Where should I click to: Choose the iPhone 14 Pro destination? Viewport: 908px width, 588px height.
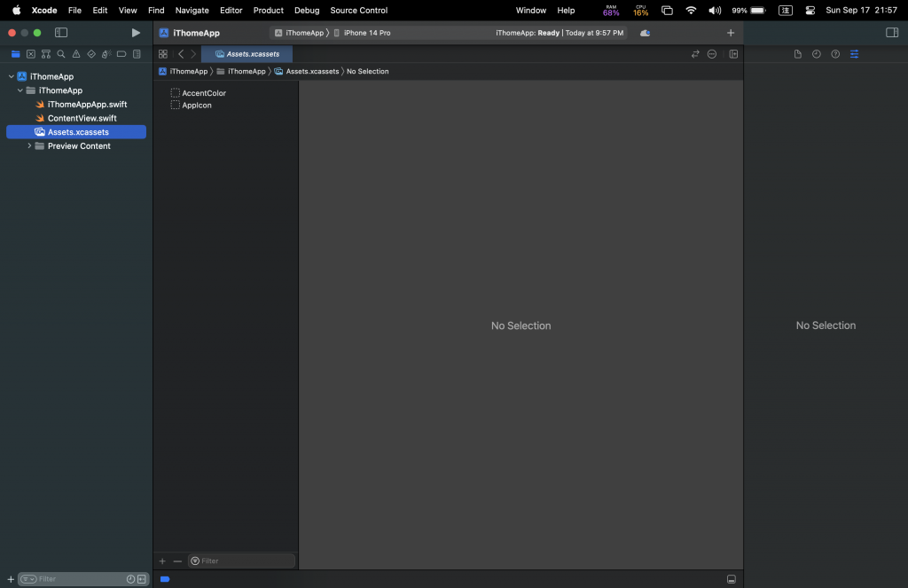click(x=363, y=33)
